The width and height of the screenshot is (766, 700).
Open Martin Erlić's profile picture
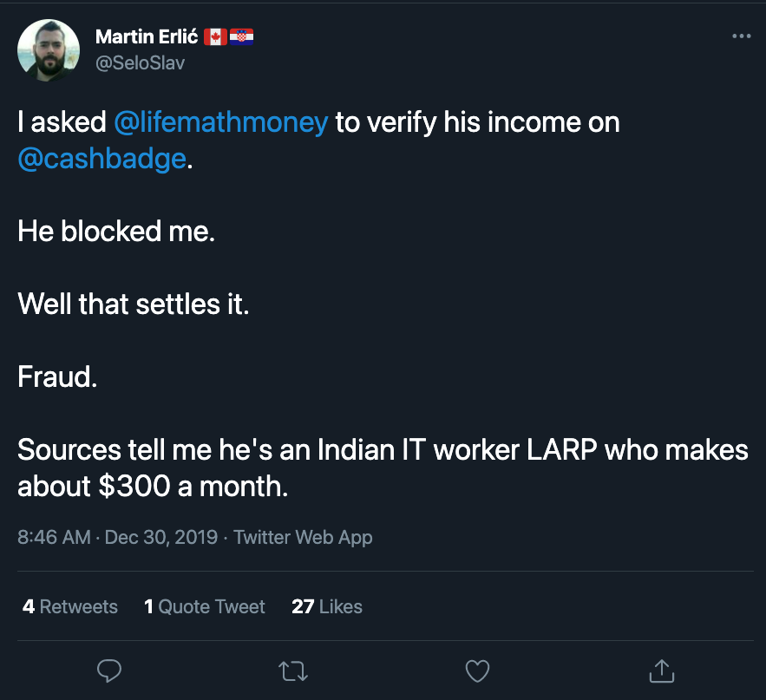(x=49, y=50)
